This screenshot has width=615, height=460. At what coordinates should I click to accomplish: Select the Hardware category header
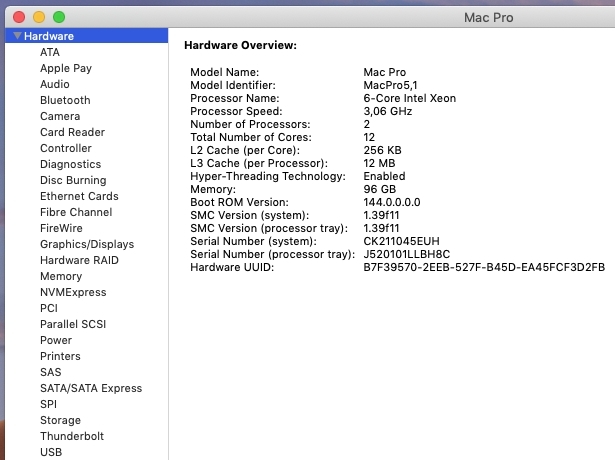coord(86,36)
